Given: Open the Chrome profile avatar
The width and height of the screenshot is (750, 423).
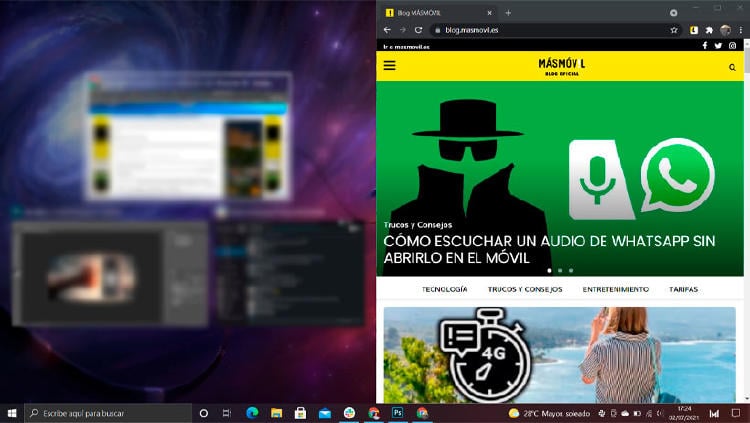Looking at the screenshot, I should point(726,30).
